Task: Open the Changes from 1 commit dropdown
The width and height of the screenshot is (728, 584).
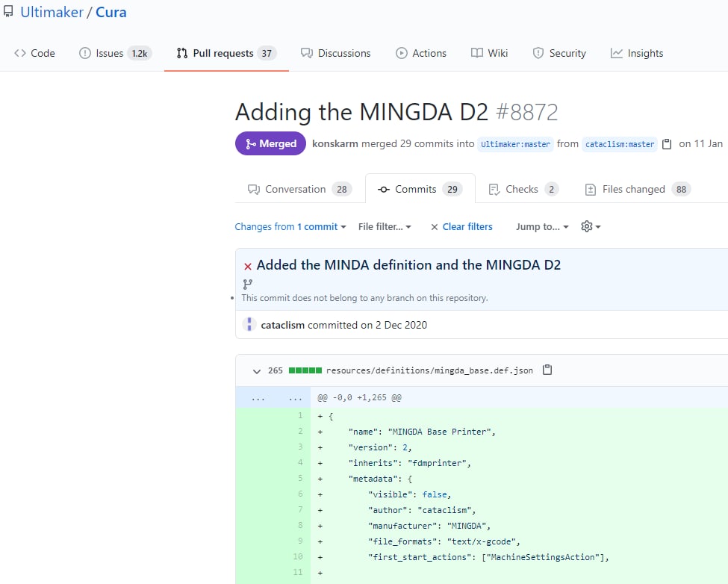Action: pyautogui.click(x=290, y=226)
